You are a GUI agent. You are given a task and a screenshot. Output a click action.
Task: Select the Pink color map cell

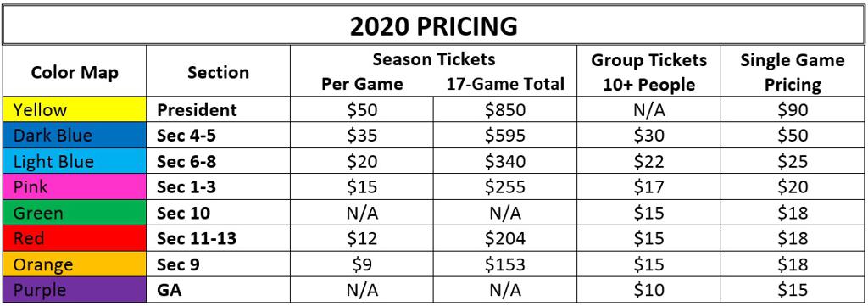coord(75,187)
